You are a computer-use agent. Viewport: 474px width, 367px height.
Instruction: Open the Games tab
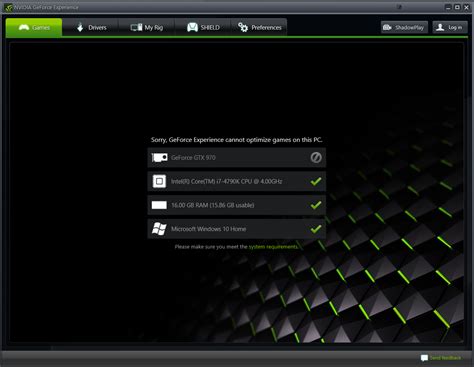coord(34,27)
